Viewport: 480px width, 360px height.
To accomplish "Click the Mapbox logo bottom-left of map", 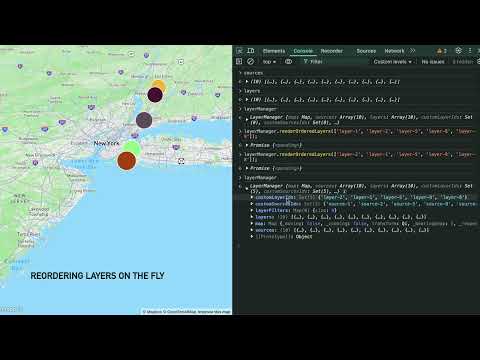I will point(11,309).
